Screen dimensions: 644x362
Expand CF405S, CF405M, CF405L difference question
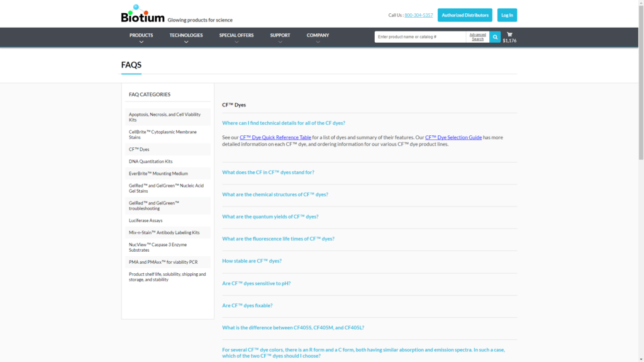coord(293,328)
